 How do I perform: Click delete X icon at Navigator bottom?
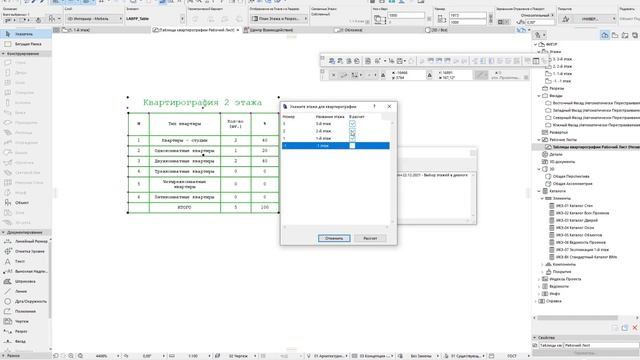pos(635,327)
